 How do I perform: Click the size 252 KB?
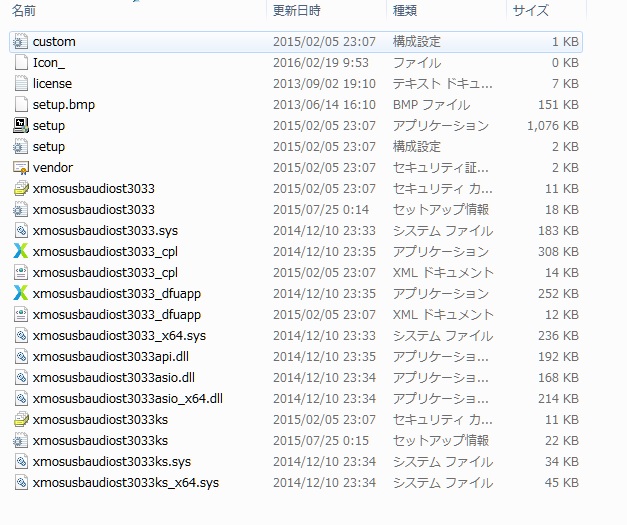click(559, 293)
